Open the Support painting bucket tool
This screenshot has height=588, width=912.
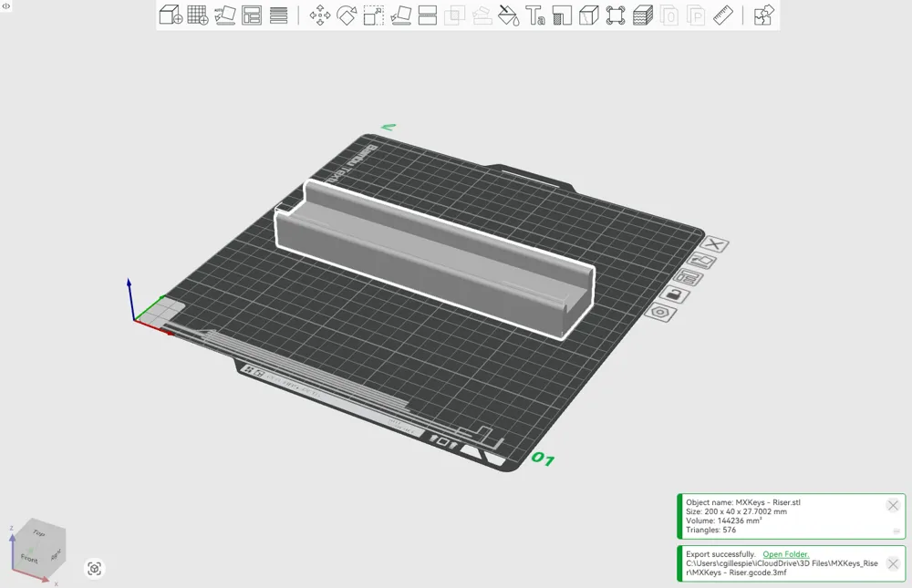click(x=509, y=15)
